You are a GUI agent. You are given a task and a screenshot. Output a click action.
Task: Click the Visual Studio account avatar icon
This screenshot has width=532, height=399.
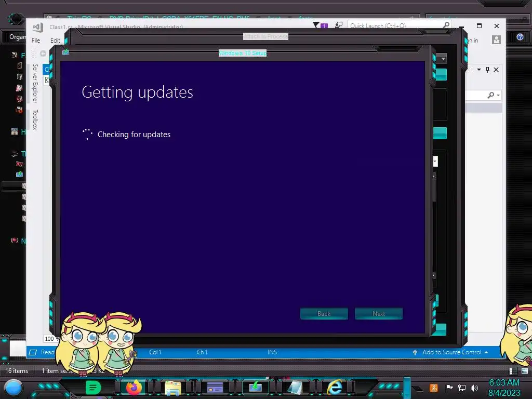tap(496, 40)
